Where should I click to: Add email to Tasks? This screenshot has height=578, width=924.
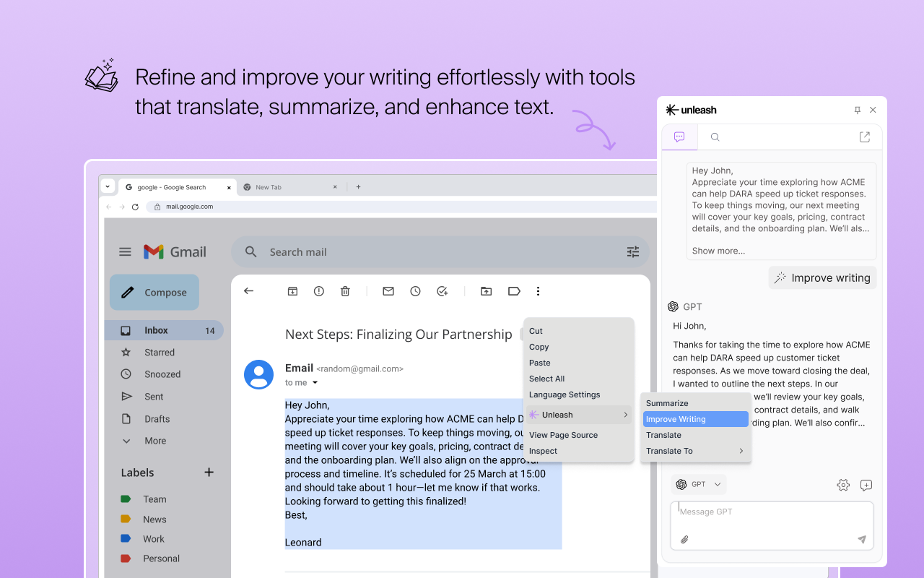pos(443,291)
